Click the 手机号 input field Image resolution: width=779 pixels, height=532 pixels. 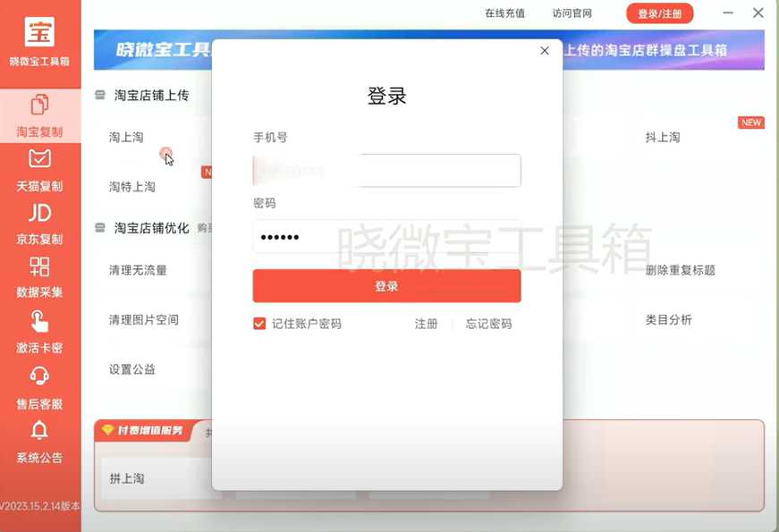click(x=386, y=171)
